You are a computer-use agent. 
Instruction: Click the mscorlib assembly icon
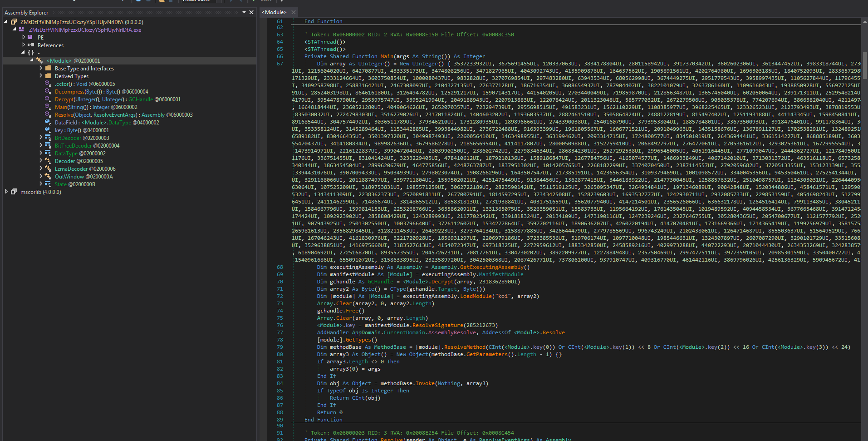click(14, 192)
